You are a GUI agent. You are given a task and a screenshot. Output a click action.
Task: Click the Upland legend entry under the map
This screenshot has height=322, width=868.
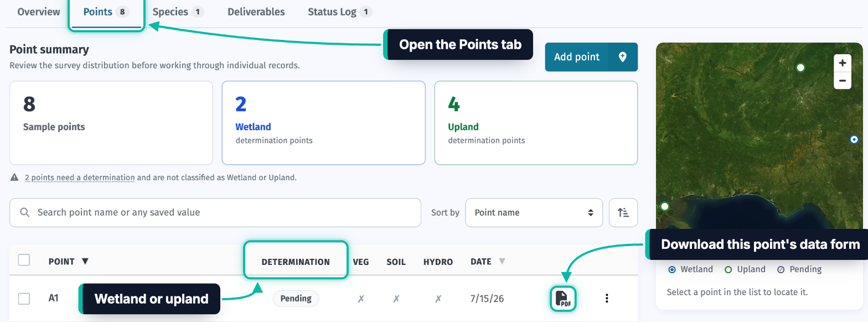coord(745,269)
